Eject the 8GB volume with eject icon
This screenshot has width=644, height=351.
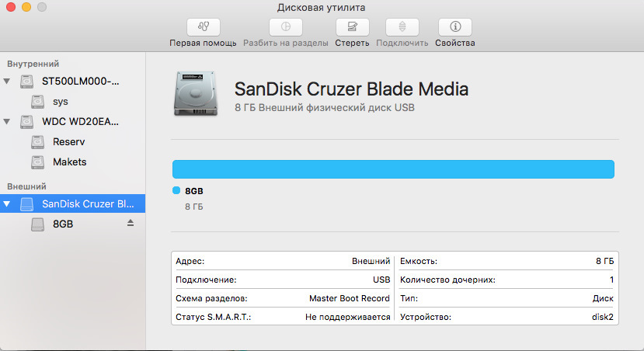tap(131, 223)
